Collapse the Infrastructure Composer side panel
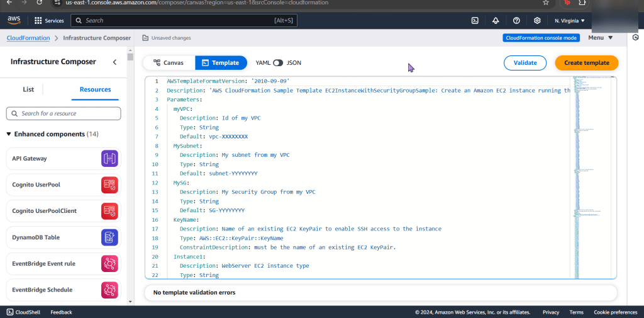 point(114,62)
